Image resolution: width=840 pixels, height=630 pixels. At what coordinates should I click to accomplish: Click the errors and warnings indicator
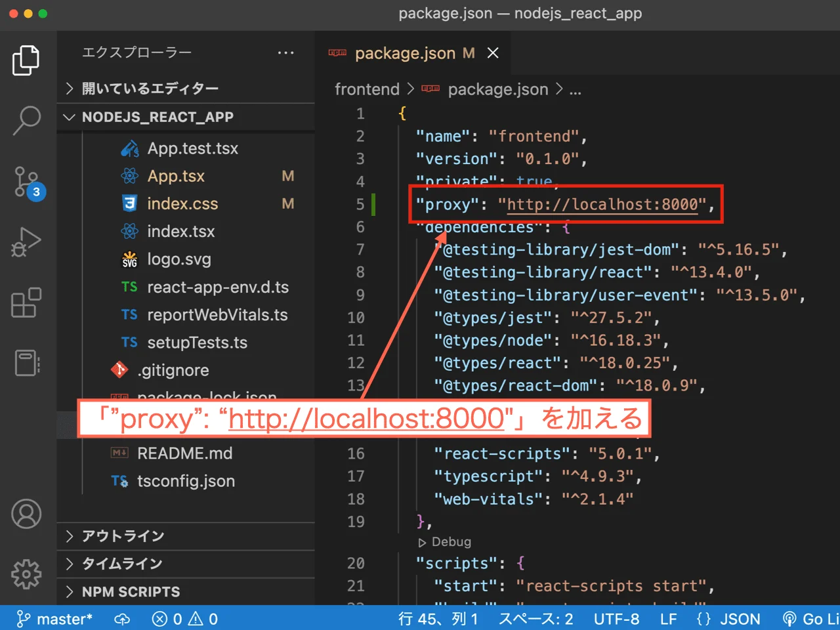184,618
